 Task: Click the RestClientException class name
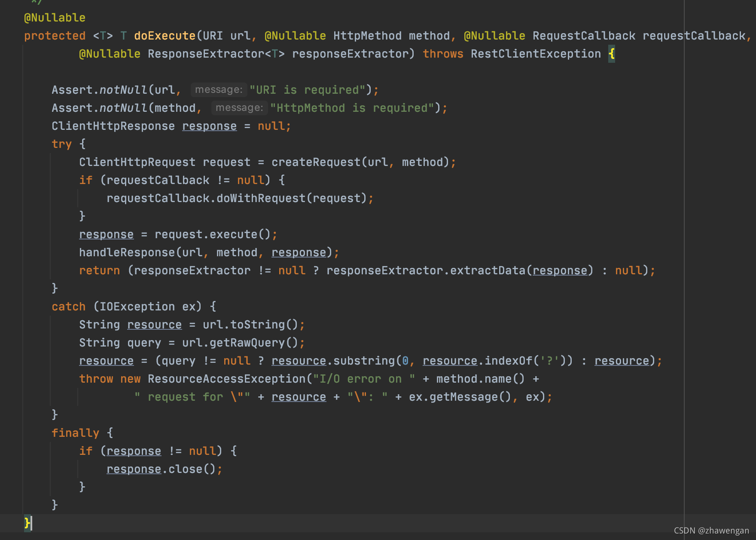tap(536, 54)
